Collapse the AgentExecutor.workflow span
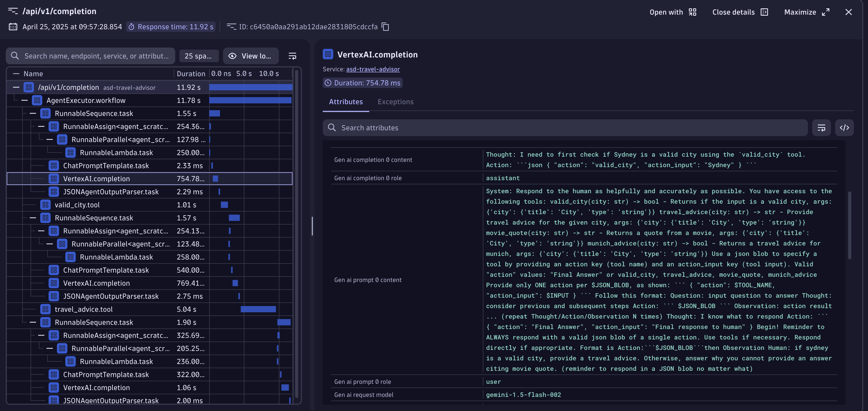 24,100
